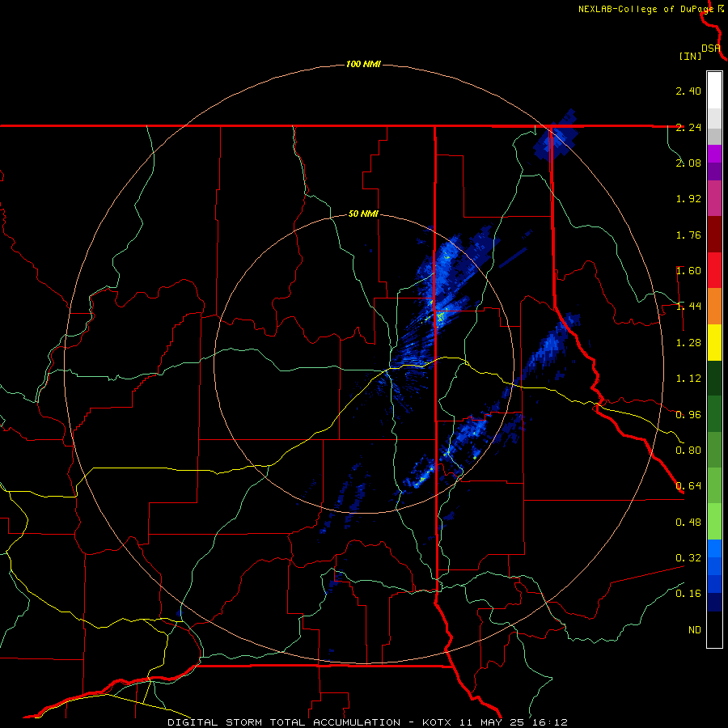Click the "1.28" legend value
Image resolution: width=728 pixels, height=728 pixels.
[688, 342]
